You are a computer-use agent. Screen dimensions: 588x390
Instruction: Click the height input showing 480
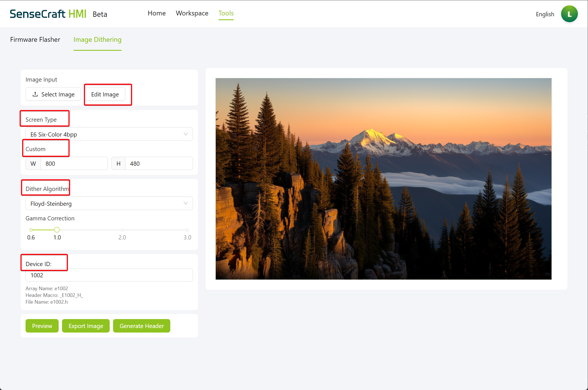[159, 163]
